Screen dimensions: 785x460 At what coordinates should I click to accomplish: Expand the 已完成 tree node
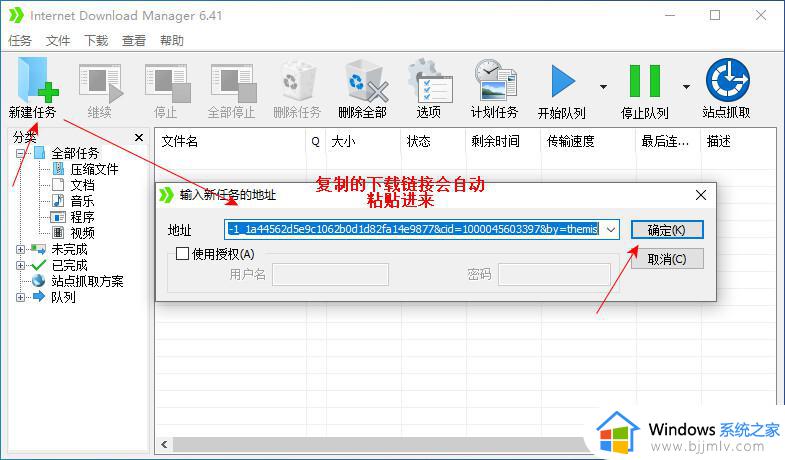(20, 265)
